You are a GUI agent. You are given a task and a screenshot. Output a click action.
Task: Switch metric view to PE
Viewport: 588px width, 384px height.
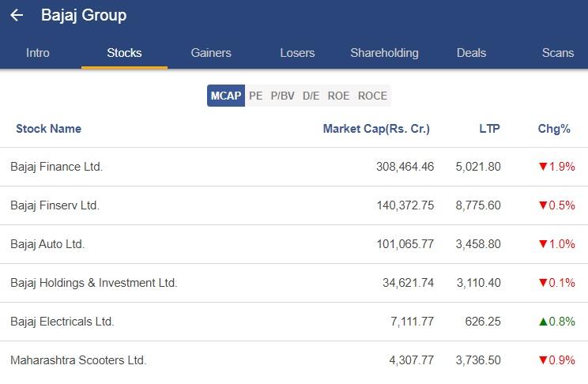coord(256,96)
